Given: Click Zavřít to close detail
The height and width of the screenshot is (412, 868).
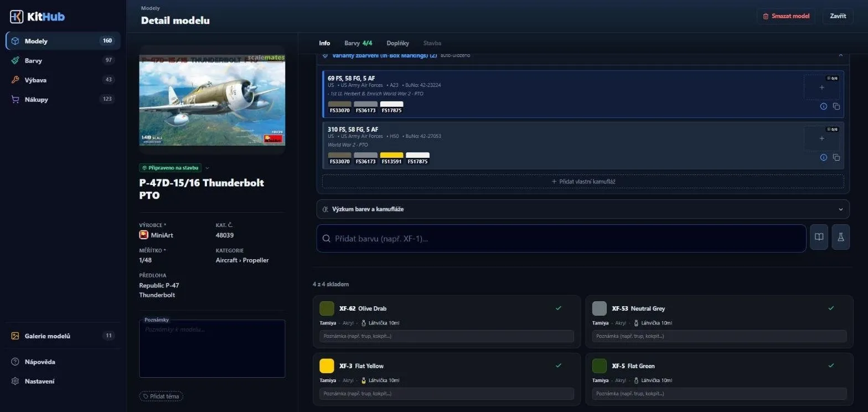Looking at the screenshot, I should point(838,16).
